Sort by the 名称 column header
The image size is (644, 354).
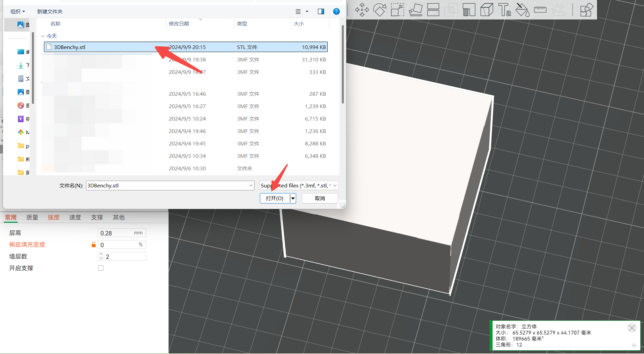pos(55,24)
